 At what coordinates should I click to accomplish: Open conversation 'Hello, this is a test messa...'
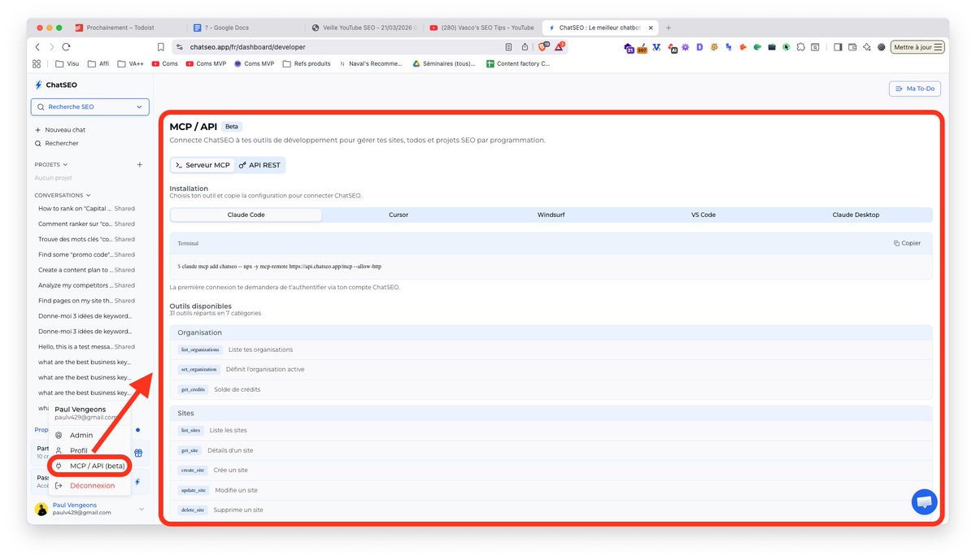tap(87, 347)
